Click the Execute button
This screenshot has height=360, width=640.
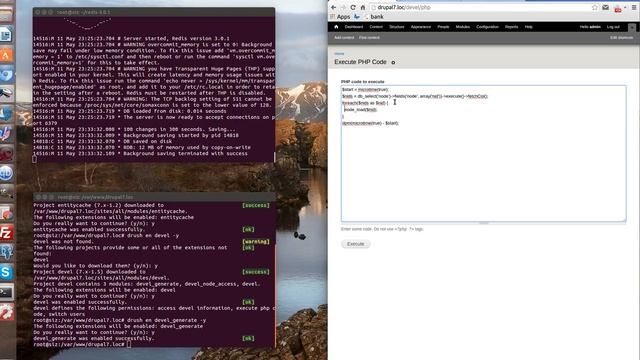(x=356, y=244)
